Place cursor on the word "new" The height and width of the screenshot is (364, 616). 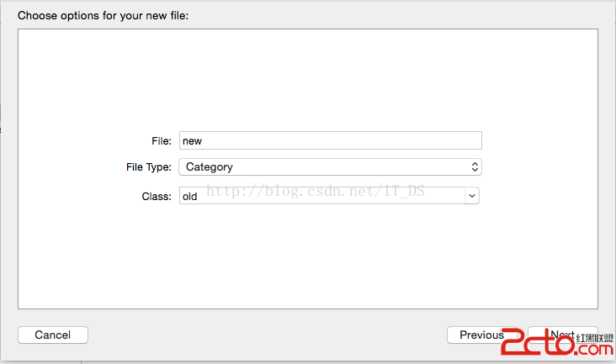[x=193, y=141]
